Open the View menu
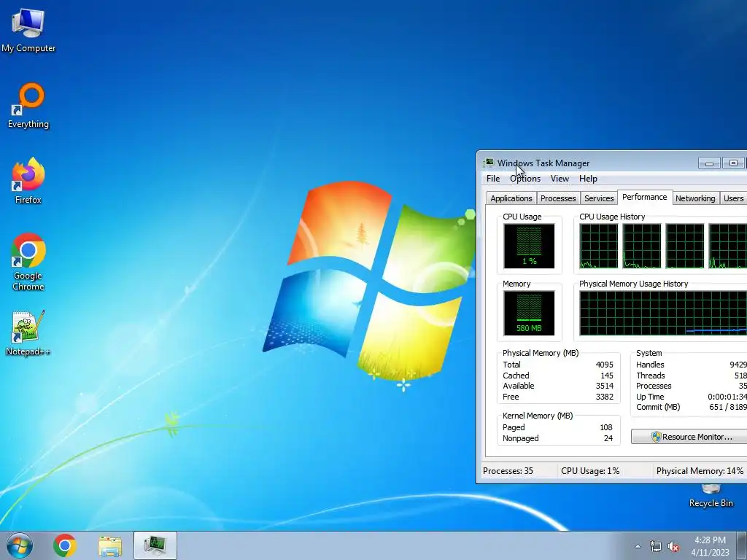747x560 pixels. (x=560, y=179)
